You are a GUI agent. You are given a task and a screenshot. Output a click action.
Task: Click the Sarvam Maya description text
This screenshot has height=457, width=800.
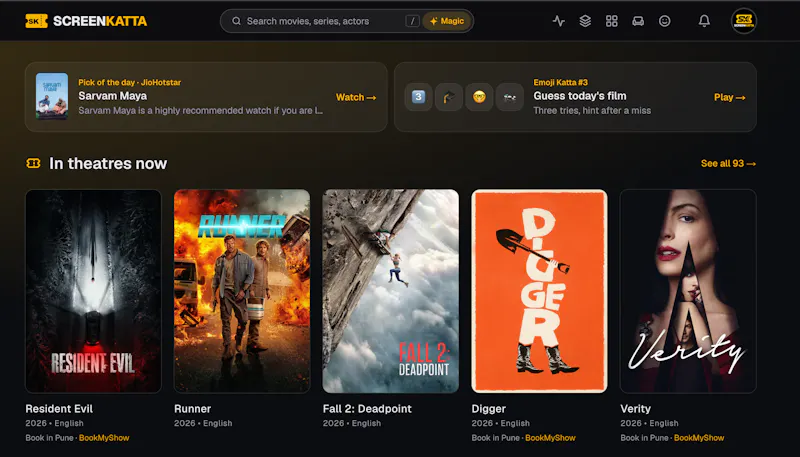click(x=201, y=110)
